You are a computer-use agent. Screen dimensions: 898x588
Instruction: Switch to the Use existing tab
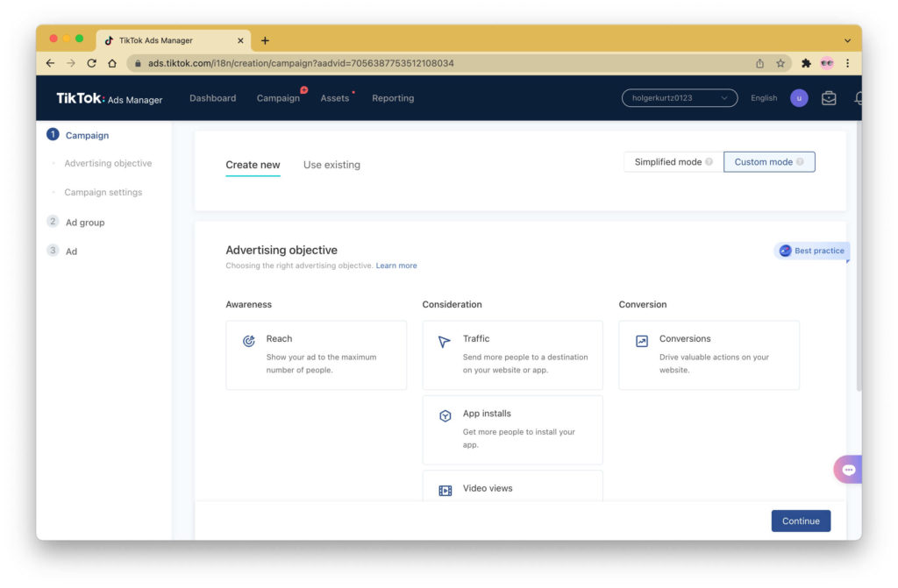click(x=331, y=165)
